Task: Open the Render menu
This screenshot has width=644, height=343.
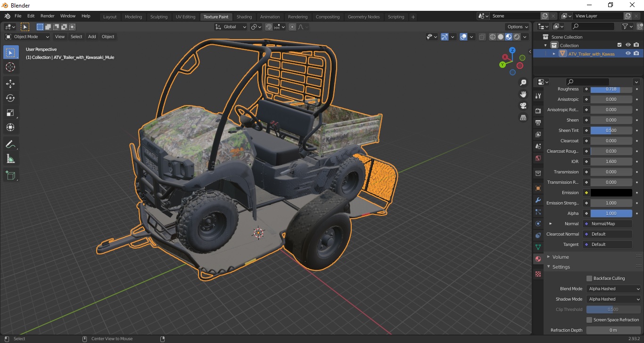Action: coord(47,16)
